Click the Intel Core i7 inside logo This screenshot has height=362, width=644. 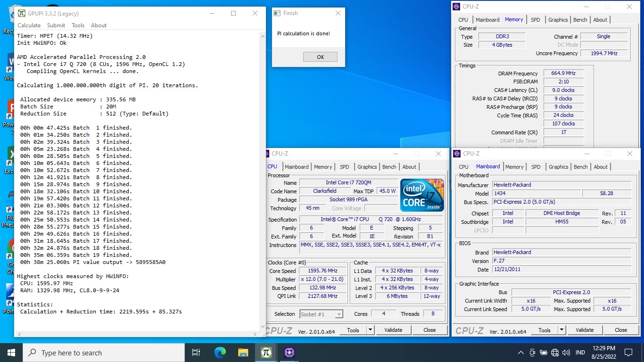(x=422, y=195)
